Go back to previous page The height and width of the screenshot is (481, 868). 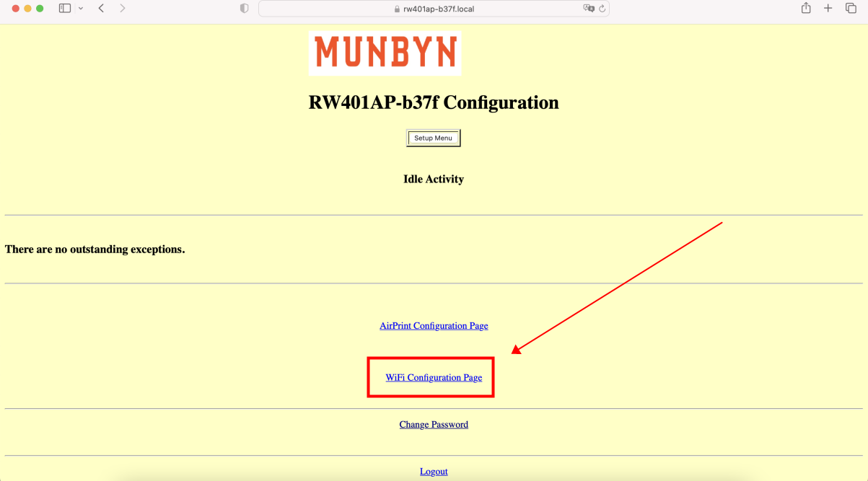101,9
